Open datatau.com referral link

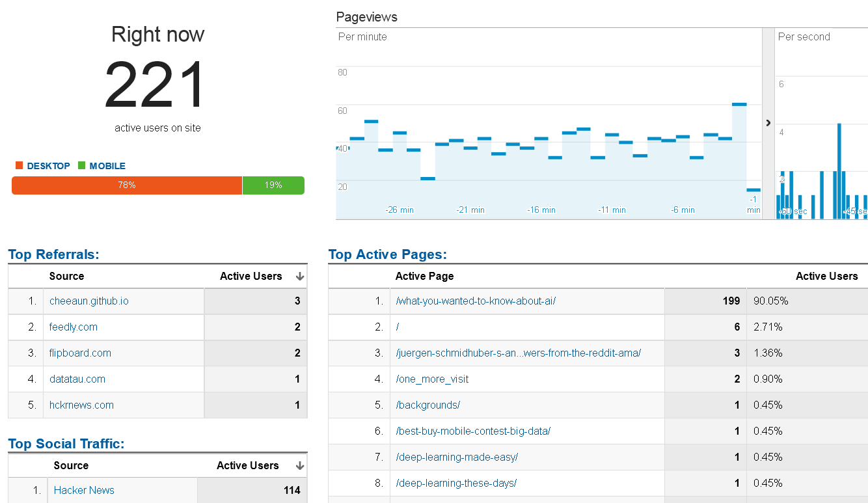click(77, 379)
